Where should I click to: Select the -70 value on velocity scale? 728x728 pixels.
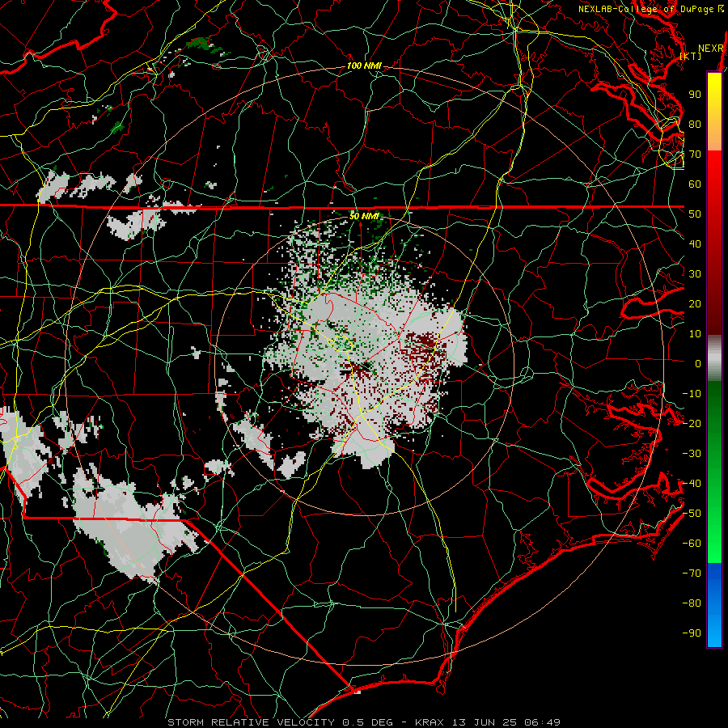click(692, 574)
